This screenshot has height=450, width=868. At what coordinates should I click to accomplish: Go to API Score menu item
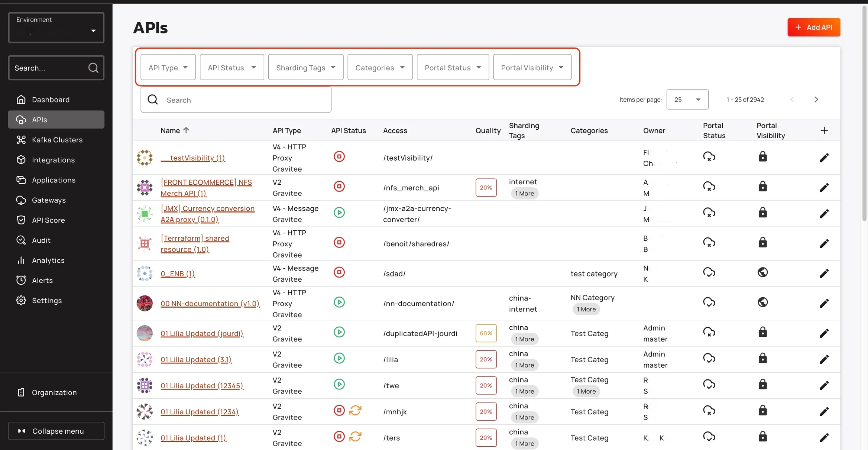coord(48,220)
